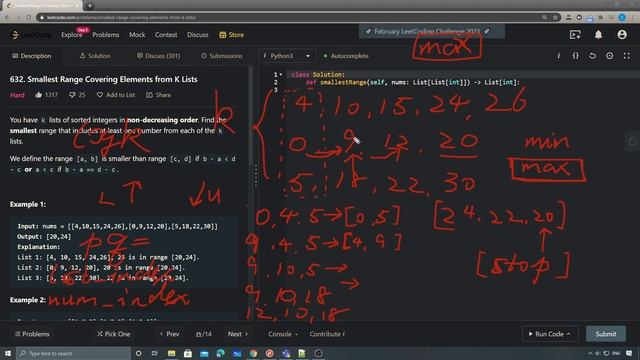Switch to the Solution tab
The height and width of the screenshot is (360, 640).
tap(95, 56)
